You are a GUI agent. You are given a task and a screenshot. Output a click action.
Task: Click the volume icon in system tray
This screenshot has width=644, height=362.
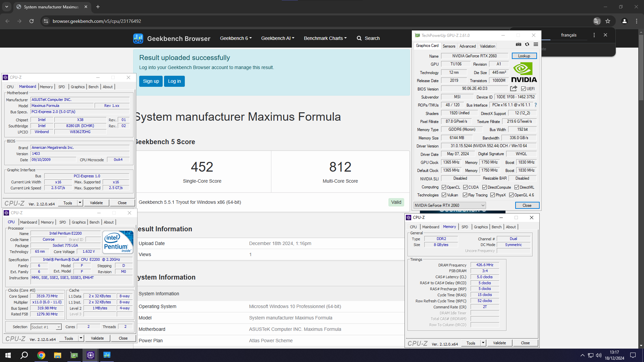(x=599, y=355)
